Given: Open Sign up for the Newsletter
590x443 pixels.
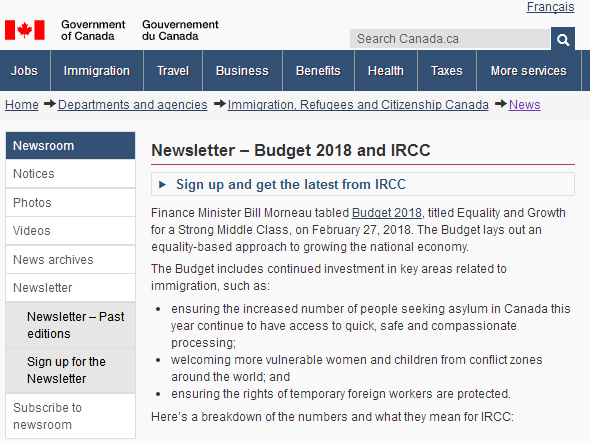Looking at the screenshot, I should coord(70,370).
